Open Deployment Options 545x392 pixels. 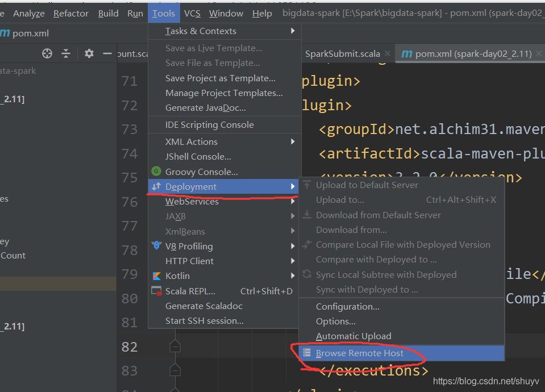click(401, 322)
